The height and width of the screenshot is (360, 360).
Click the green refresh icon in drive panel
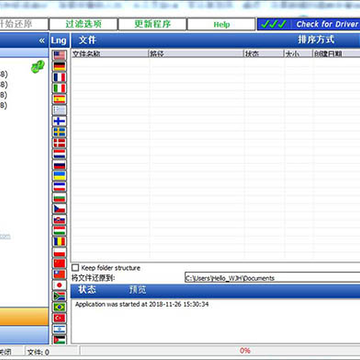coord(38,67)
